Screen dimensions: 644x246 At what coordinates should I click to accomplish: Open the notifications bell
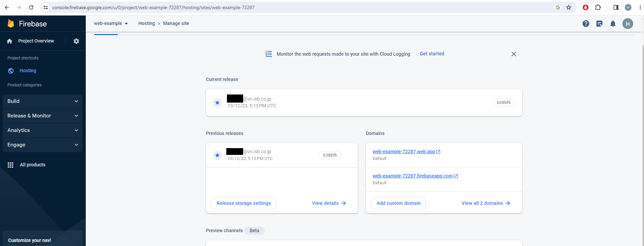[613, 24]
